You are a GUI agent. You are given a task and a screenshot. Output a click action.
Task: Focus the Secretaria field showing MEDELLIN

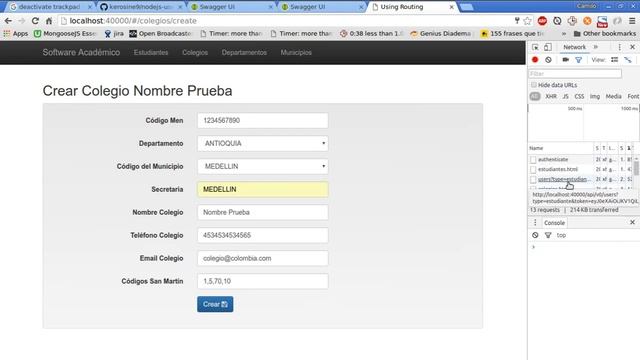pos(262,189)
